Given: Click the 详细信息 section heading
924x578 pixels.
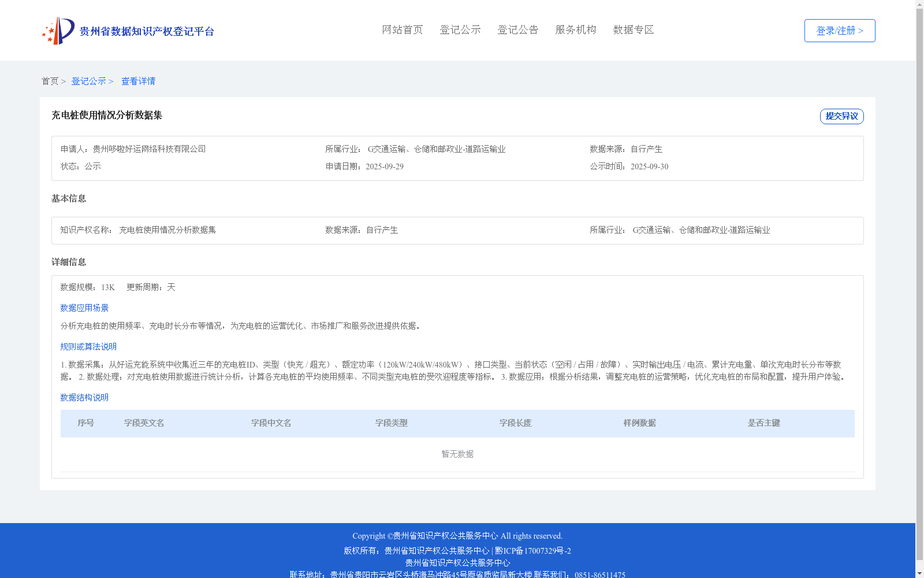Looking at the screenshot, I should point(69,262).
